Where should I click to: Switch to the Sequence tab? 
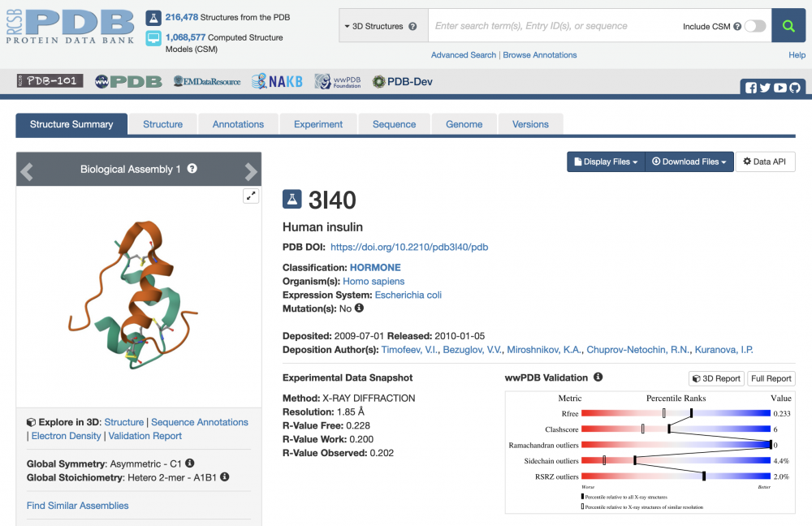394,124
